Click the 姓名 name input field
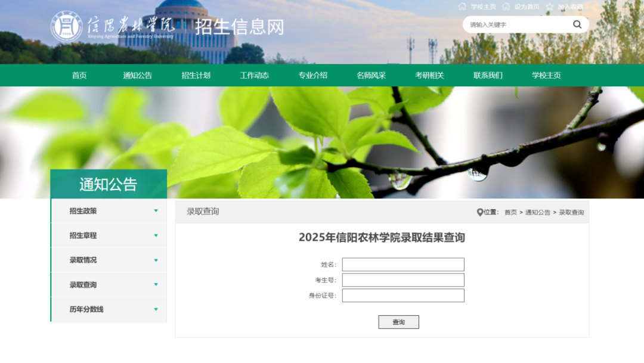 point(403,265)
